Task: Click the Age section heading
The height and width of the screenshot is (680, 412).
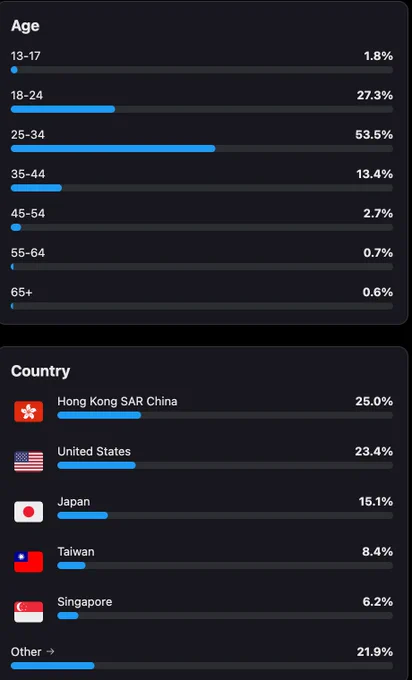Action: (x=25, y=26)
